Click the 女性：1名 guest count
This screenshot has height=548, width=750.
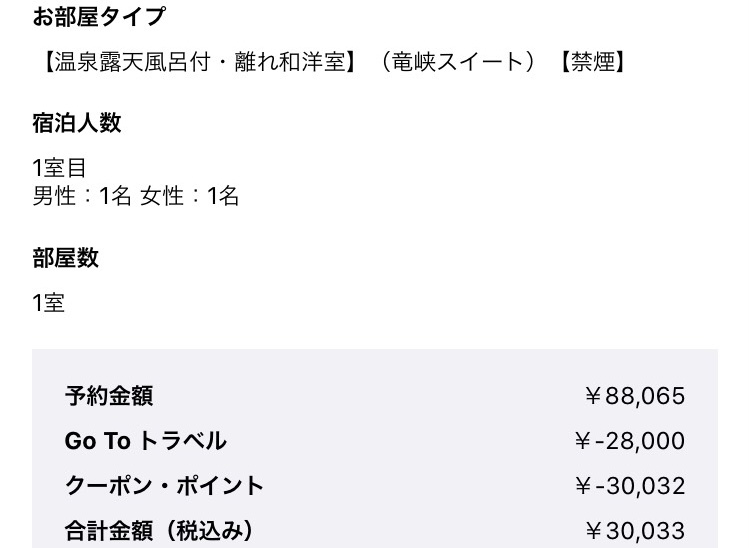[x=190, y=196]
